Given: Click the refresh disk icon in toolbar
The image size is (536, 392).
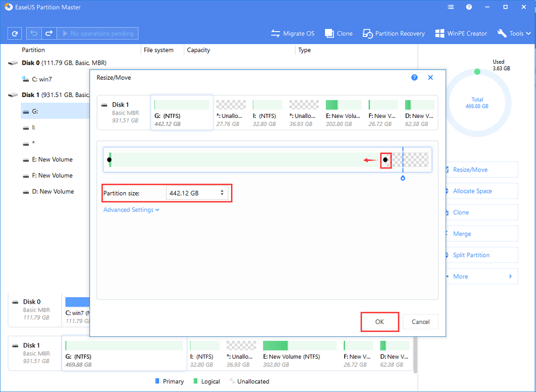Looking at the screenshot, I should 14,33.
